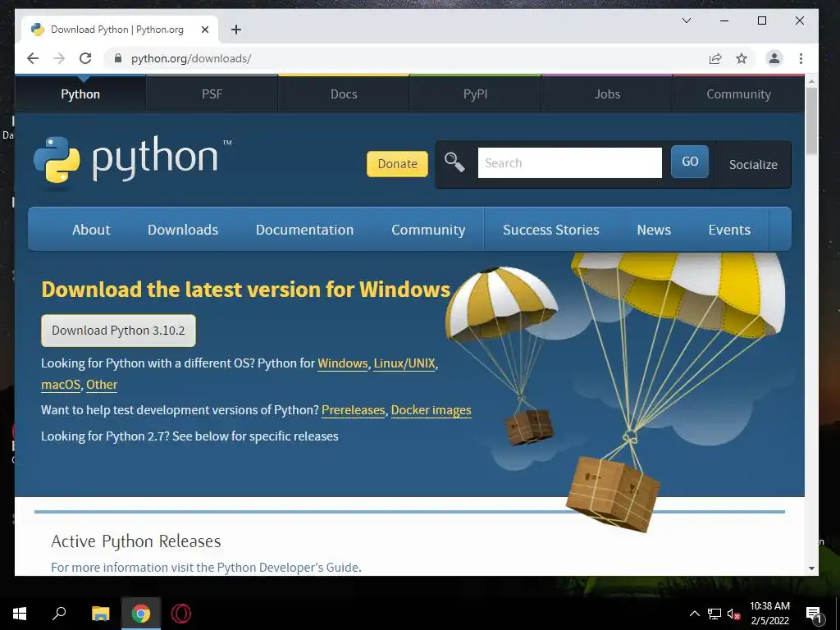This screenshot has width=840, height=630.
Task: Show hidden system tray icons
Action: (694, 614)
